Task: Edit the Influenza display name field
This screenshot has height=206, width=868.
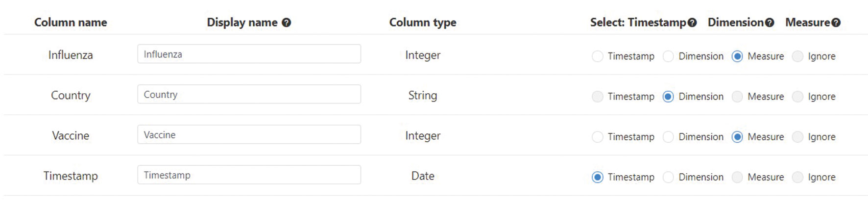Action: [249, 54]
